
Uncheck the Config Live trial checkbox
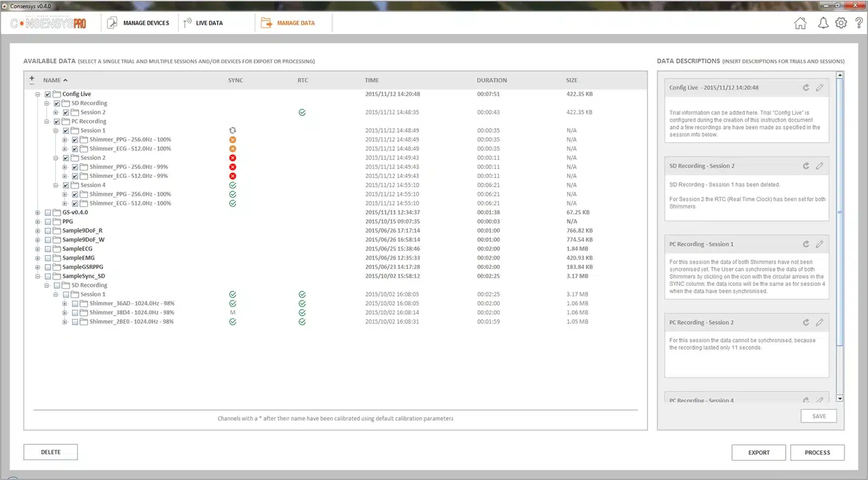(x=48, y=94)
